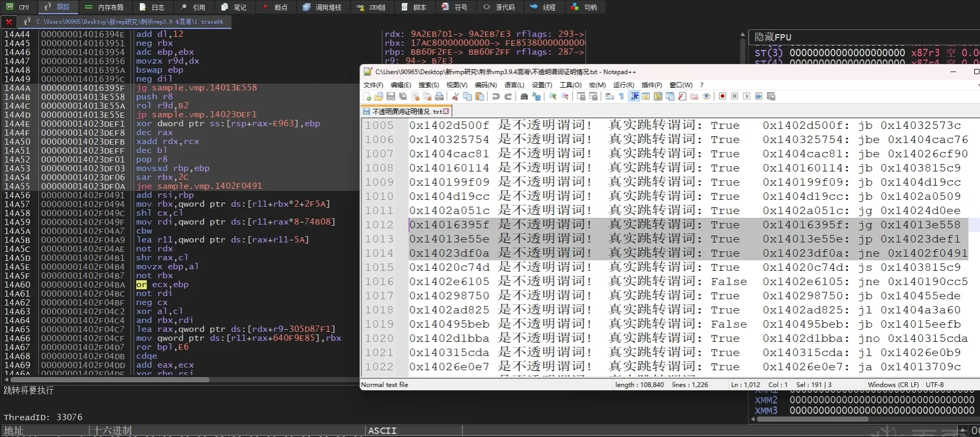
Task: Open the 文件(F) menu in Notepad++
Action: (x=373, y=85)
